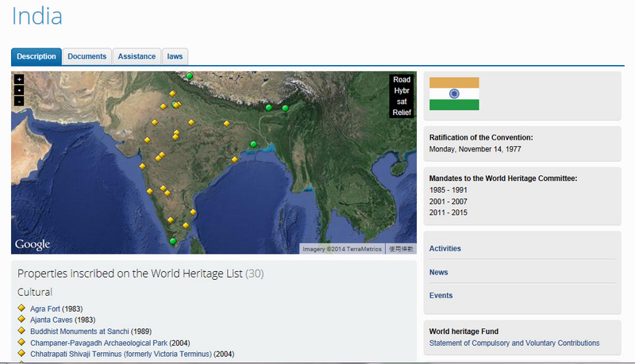Click the yellow diamond beside Chhatrapati Shivaji Terminus
Viewport: 635px width, 364px height.
tap(22, 353)
